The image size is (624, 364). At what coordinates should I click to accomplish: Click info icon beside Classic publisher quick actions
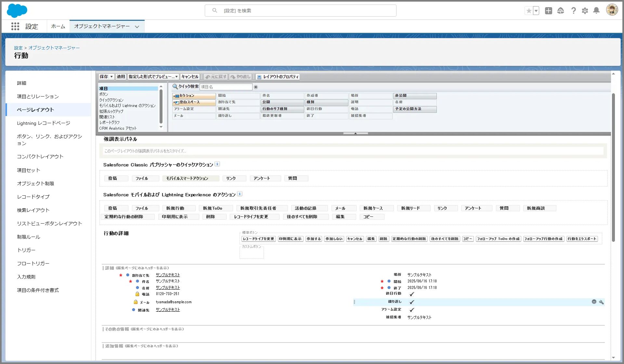(x=217, y=164)
